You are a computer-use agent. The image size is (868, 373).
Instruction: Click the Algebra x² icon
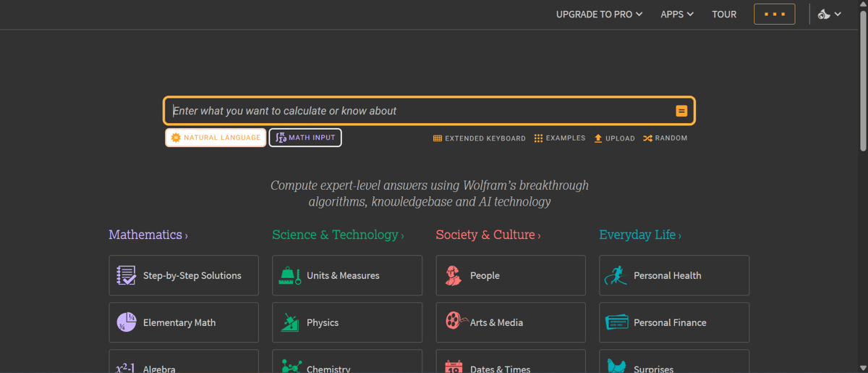tap(126, 368)
